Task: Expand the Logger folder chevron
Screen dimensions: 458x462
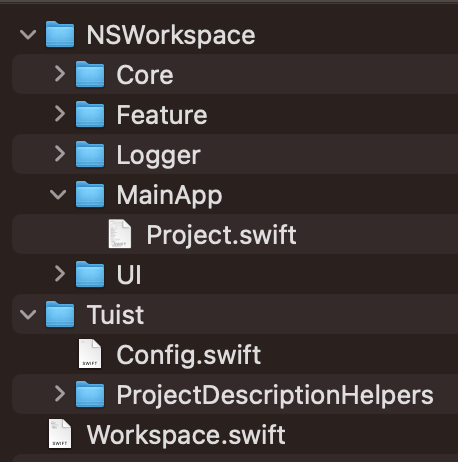Action: (60, 154)
